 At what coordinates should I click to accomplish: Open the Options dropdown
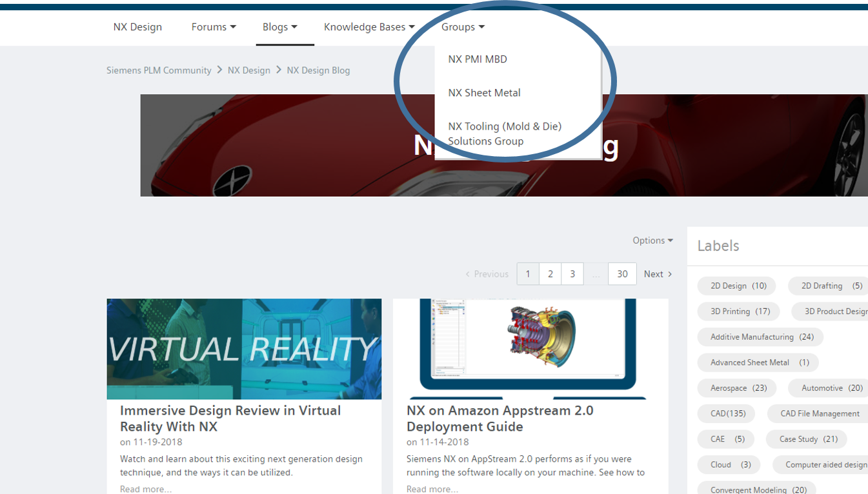point(652,241)
